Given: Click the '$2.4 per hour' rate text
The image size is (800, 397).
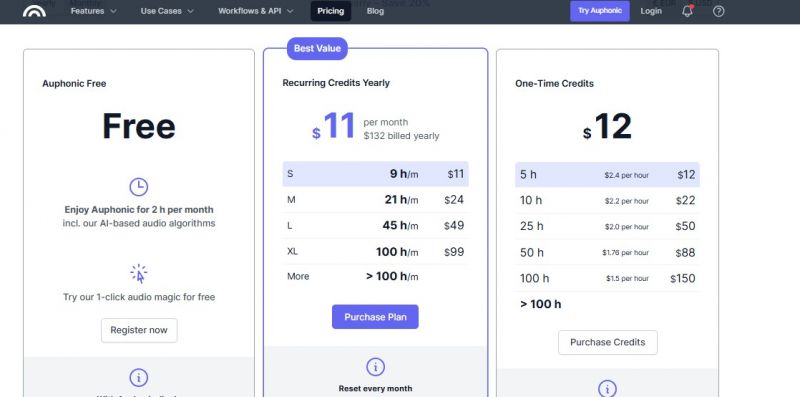Looking at the screenshot, I should (627, 175).
